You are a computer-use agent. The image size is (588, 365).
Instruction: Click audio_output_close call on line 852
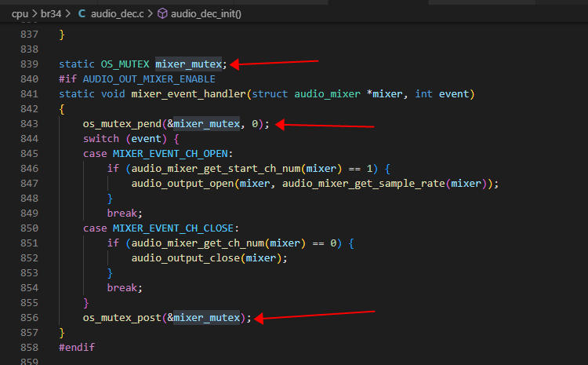click(186, 258)
